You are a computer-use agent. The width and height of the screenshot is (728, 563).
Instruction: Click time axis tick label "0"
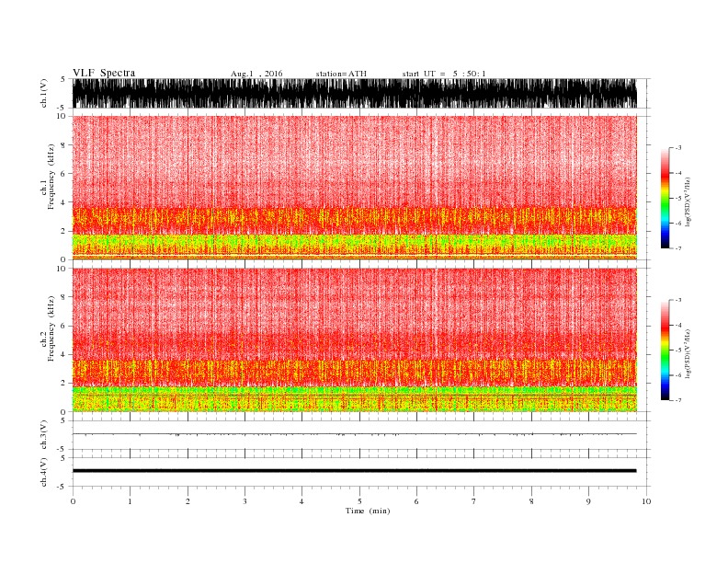coord(73,501)
